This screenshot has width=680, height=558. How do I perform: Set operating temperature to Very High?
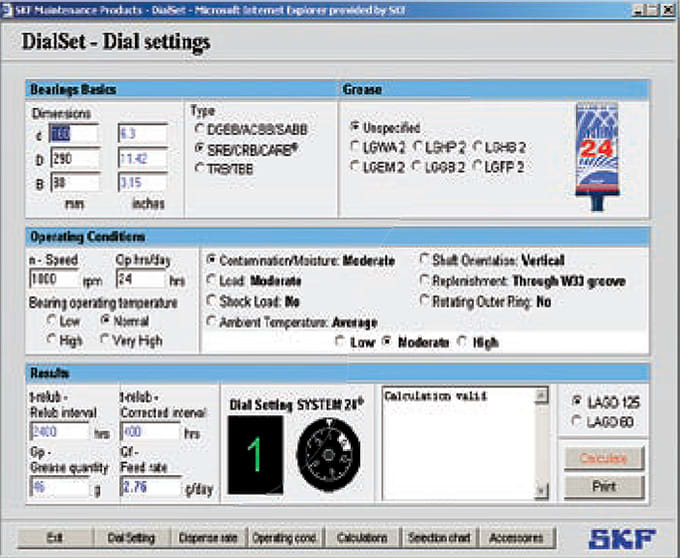click(x=105, y=339)
